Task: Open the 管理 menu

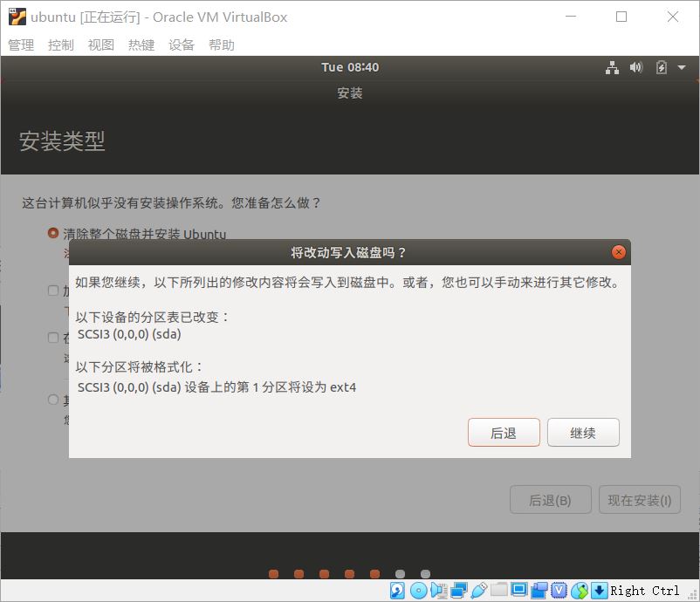Action: (x=21, y=44)
